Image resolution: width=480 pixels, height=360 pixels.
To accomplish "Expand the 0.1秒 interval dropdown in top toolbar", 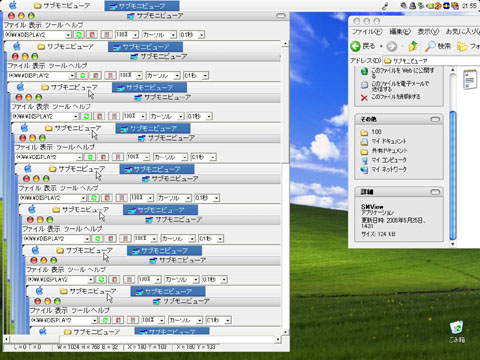I will [201, 35].
